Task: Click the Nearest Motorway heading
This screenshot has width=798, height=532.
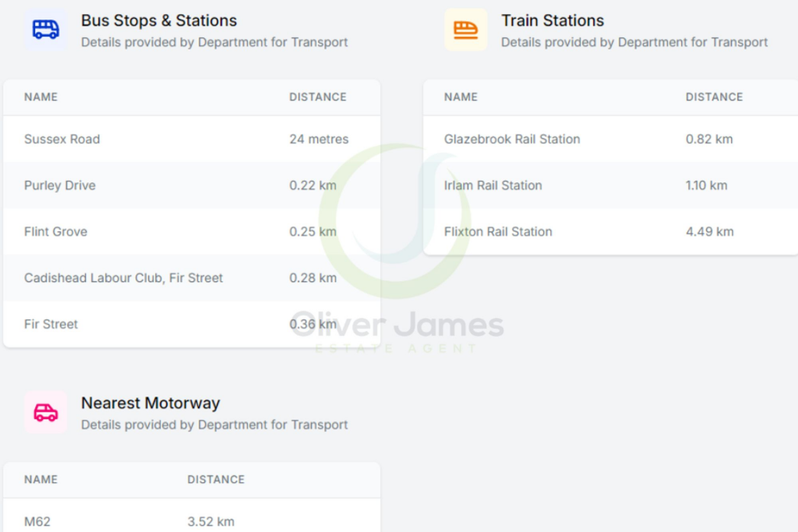Action: (x=150, y=403)
